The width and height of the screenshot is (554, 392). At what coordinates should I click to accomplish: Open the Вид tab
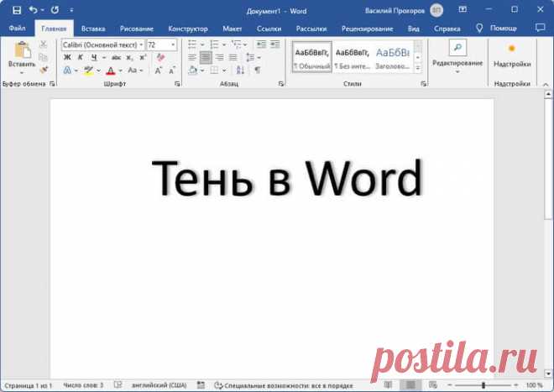pos(413,29)
